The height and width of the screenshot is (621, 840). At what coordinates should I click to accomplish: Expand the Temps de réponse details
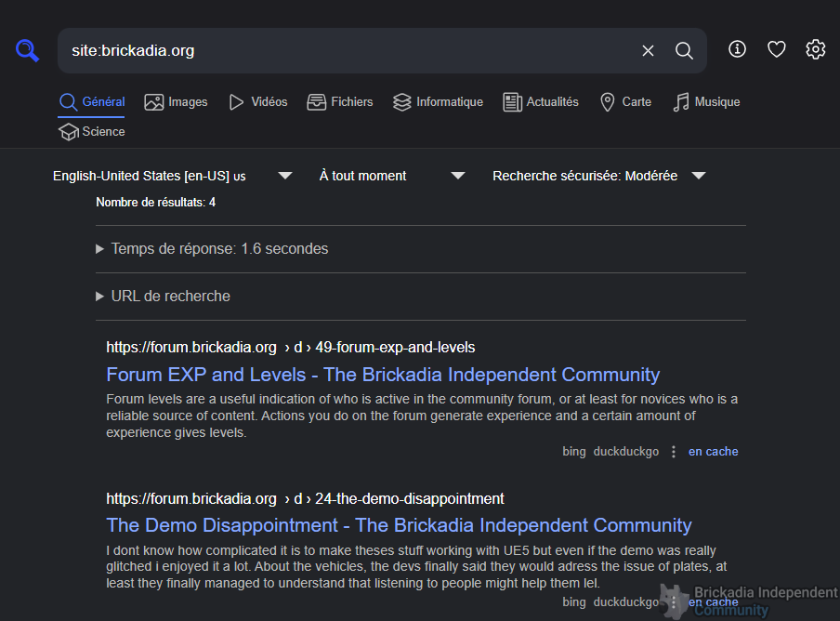coord(212,249)
